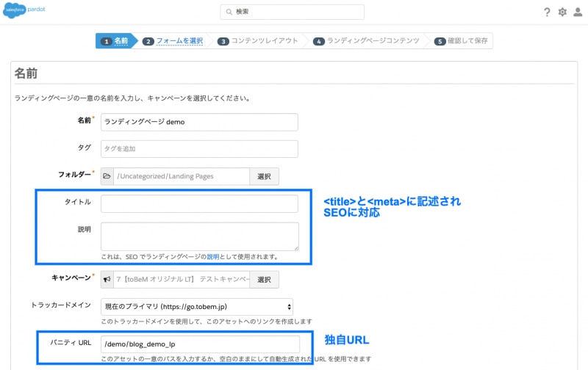Focus the 検索 search field

click(x=292, y=12)
